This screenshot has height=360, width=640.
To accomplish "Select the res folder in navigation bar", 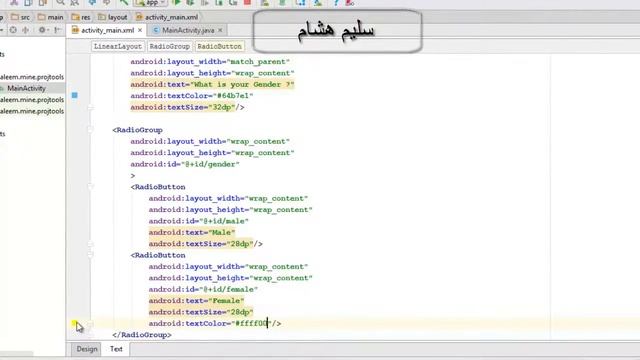I will (x=81, y=17).
